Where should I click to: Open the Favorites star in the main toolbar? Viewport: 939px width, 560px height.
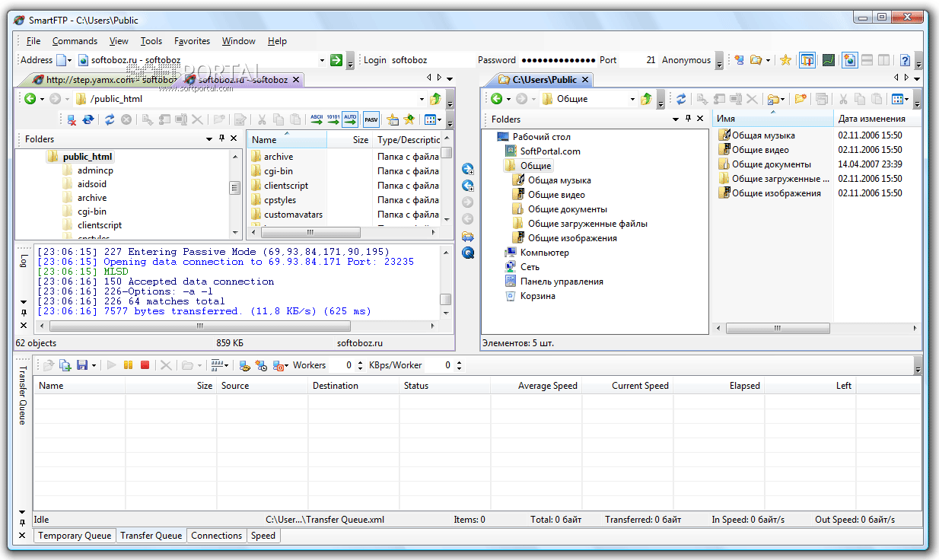[785, 60]
